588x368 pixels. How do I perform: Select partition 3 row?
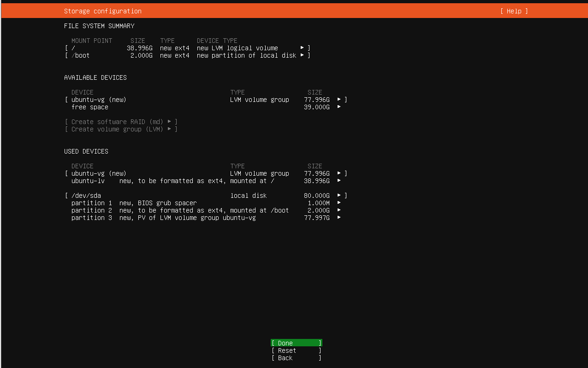206,218
